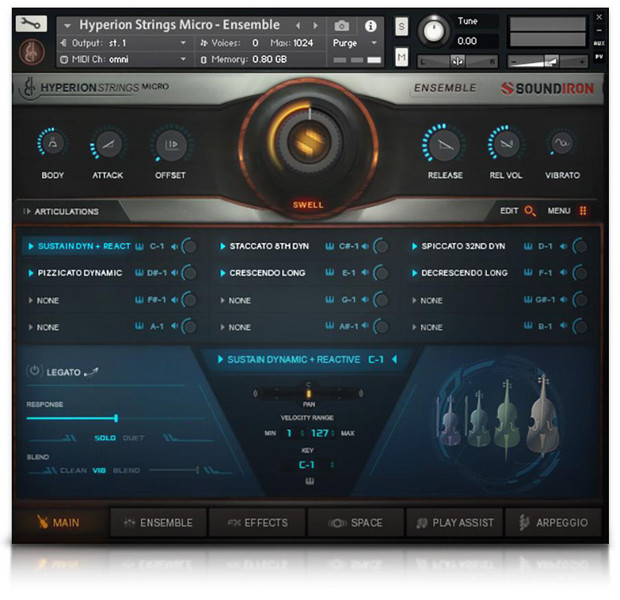620x600 pixels.
Task: Click the Crescendo Long articulation name
Action: tap(267, 273)
